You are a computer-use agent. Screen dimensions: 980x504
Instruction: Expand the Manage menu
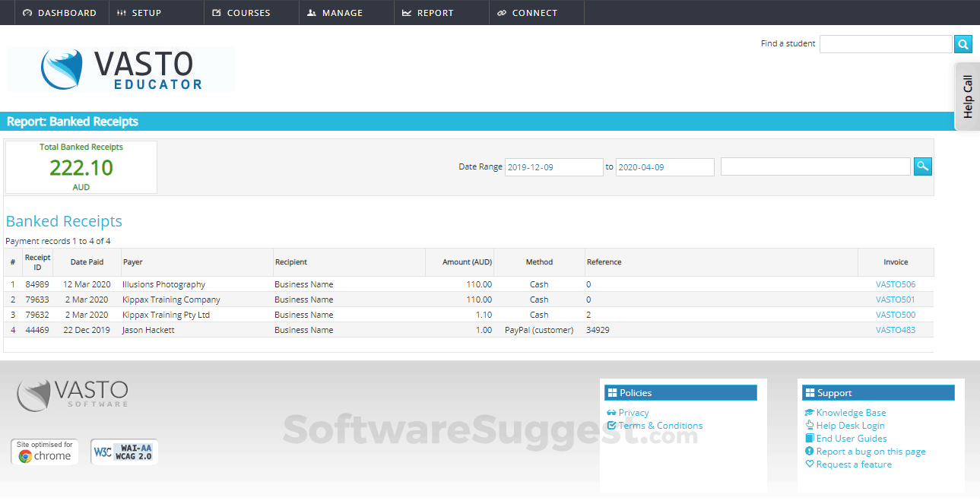[x=335, y=13]
